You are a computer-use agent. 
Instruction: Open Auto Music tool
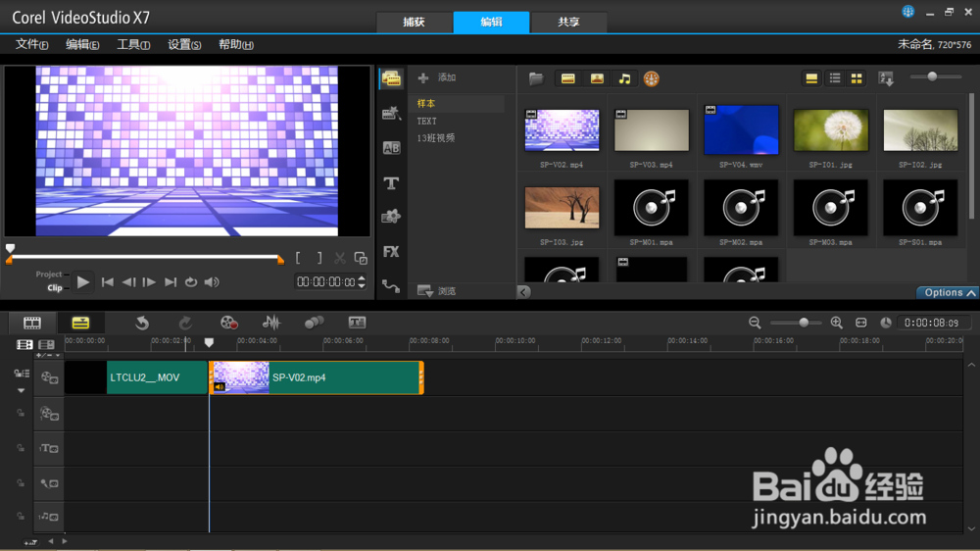click(314, 323)
